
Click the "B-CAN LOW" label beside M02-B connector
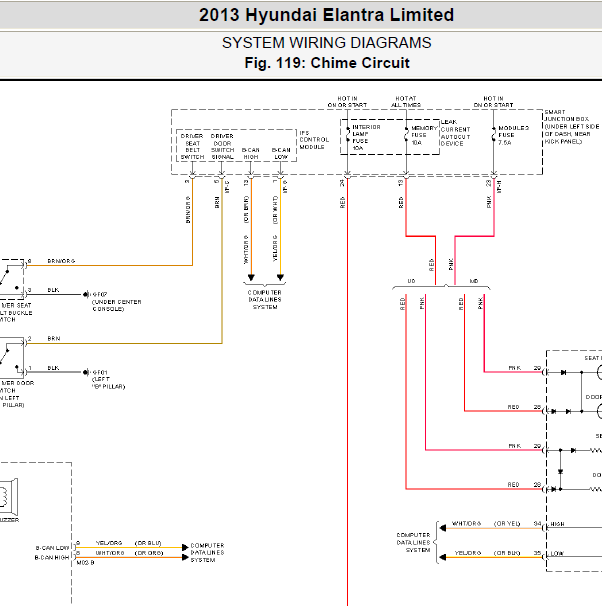[53, 548]
